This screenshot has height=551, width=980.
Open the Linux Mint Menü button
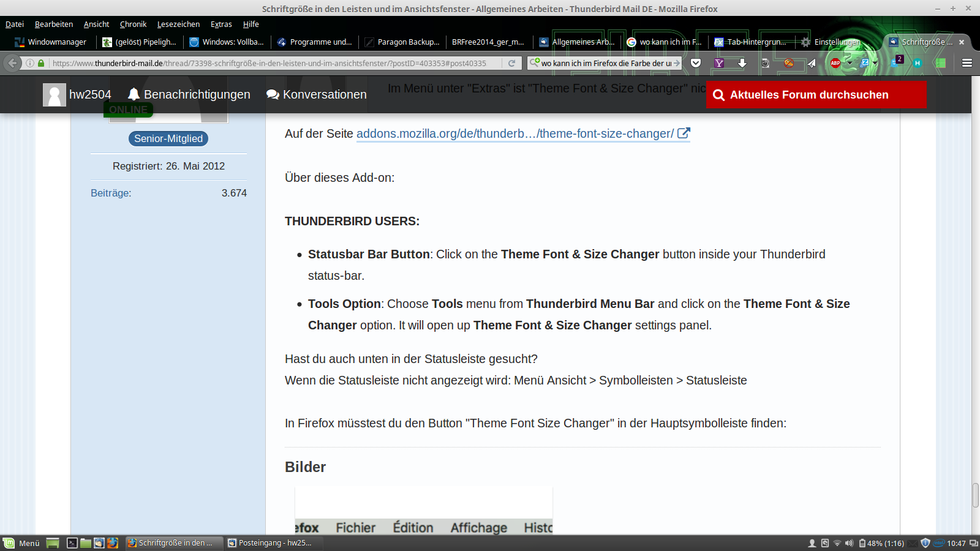tap(21, 543)
